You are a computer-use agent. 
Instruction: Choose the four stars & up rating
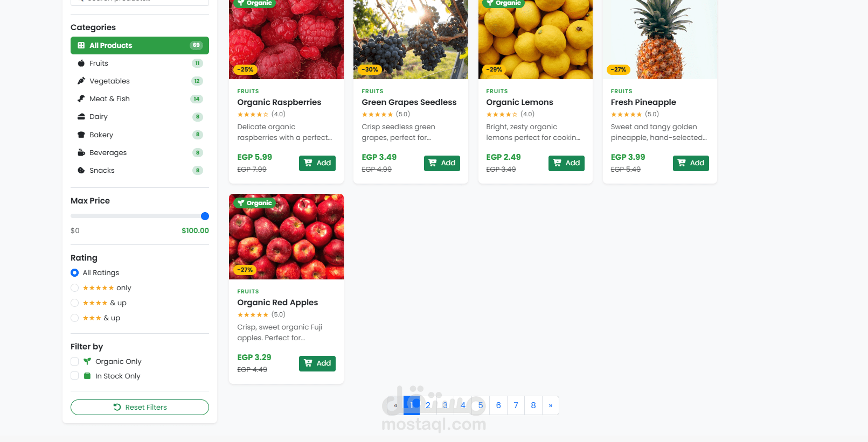pyautogui.click(x=75, y=303)
